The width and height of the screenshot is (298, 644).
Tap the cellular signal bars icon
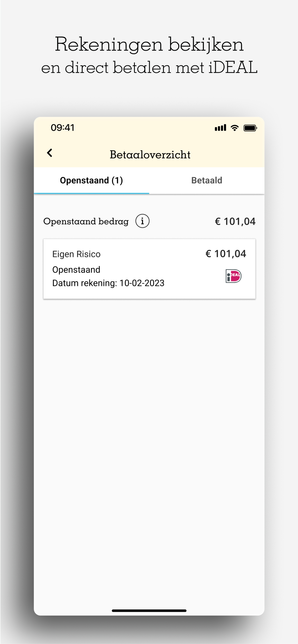220,128
